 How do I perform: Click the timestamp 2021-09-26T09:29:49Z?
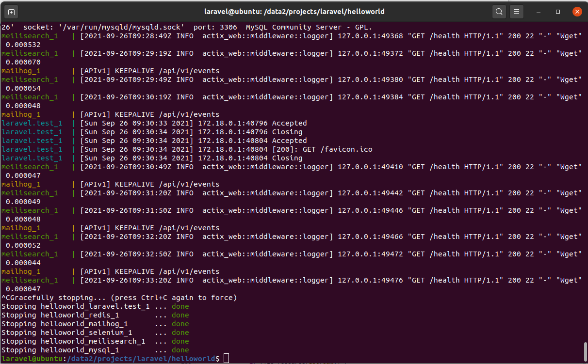(128, 79)
